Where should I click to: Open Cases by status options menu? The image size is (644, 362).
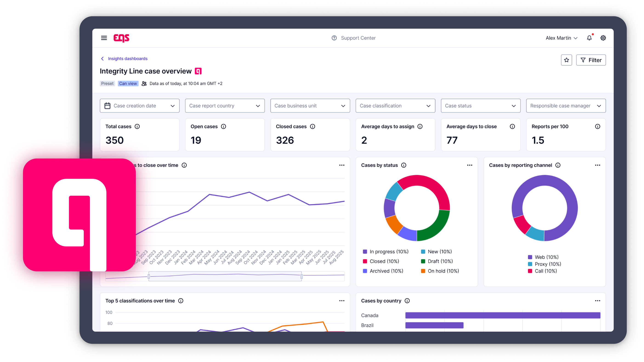469,165
